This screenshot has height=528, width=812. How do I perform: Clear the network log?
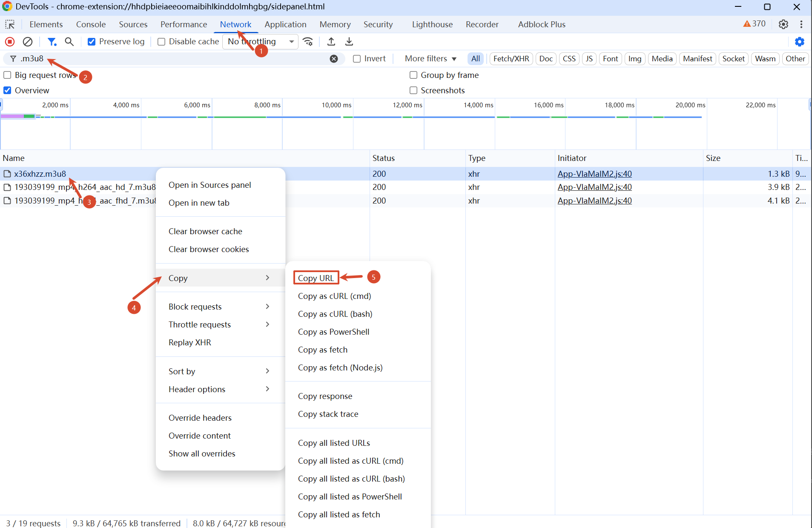pyautogui.click(x=28, y=42)
